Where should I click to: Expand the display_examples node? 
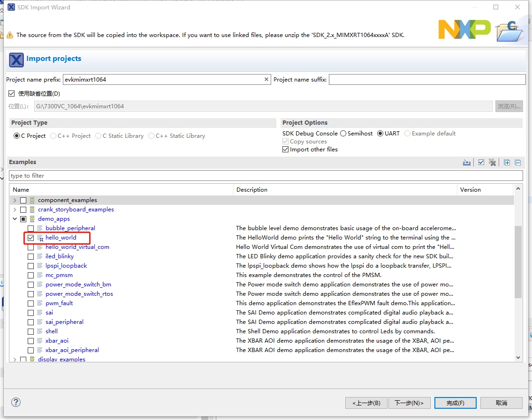(x=15, y=359)
